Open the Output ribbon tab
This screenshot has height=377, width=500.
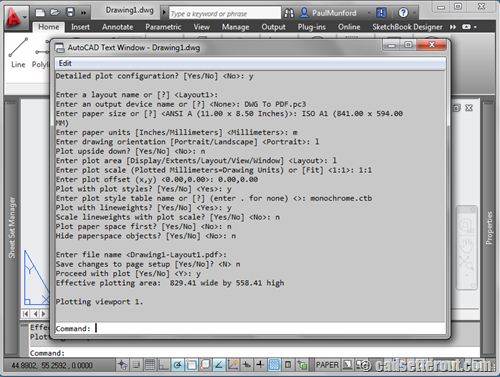(x=273, y=27)
